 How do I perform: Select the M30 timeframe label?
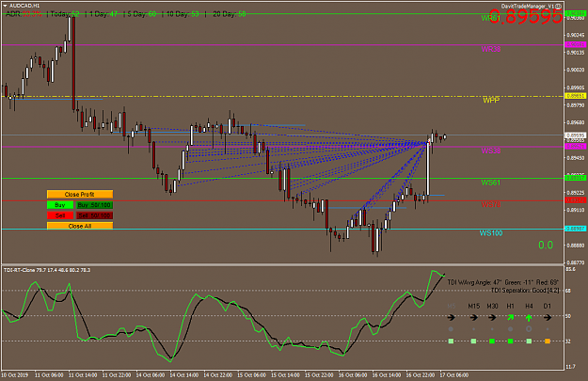[x=492, y=306]
